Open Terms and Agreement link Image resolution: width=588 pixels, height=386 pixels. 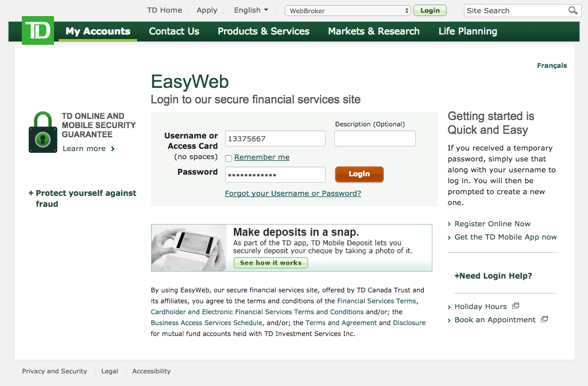341,323
